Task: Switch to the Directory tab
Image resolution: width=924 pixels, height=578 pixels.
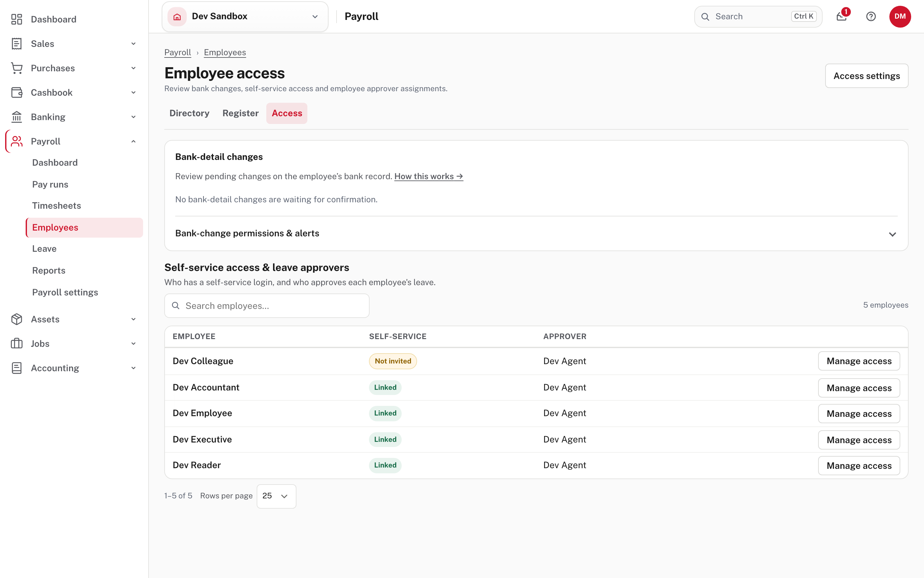Action: click(x=189, y=113)
